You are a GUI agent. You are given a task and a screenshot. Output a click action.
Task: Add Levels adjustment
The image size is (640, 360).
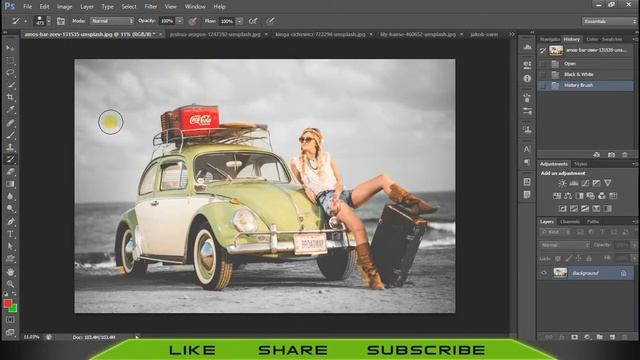(x=573, y=183)
